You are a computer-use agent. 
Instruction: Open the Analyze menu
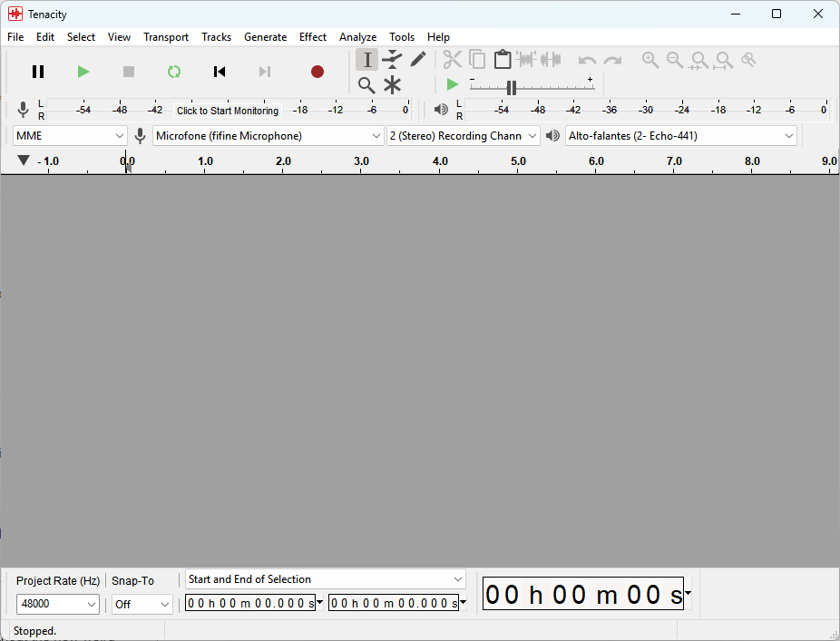(357, 37)
